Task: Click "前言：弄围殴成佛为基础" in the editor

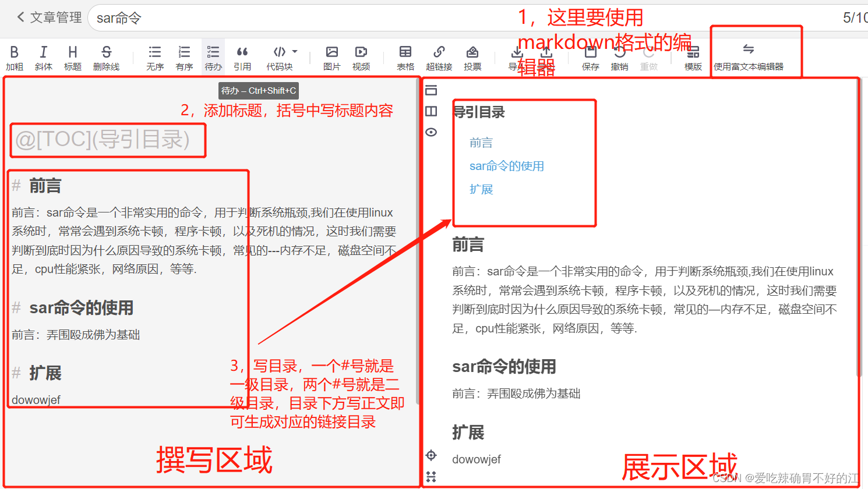Action: 76,335
